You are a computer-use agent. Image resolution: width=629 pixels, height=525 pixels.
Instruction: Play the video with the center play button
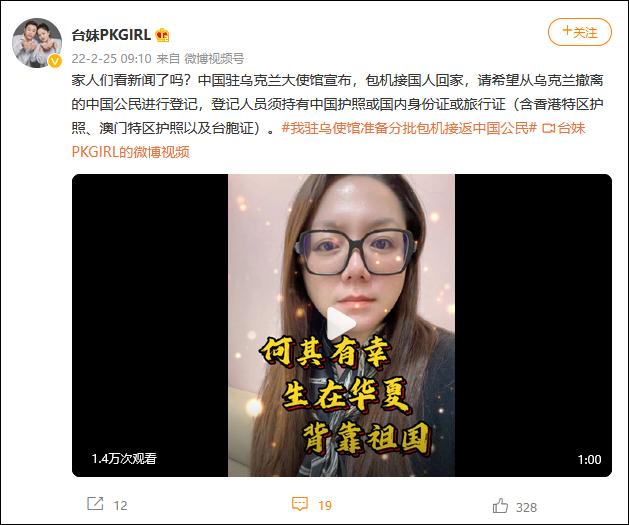click(x=341, y=323)
